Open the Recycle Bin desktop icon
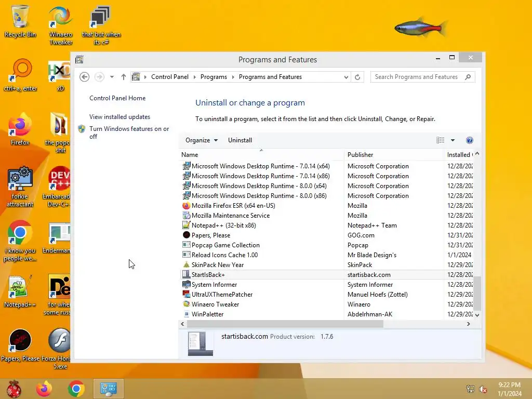Image resolution: width=532 pixels, height=399 pixels. [x=20, y=21]
